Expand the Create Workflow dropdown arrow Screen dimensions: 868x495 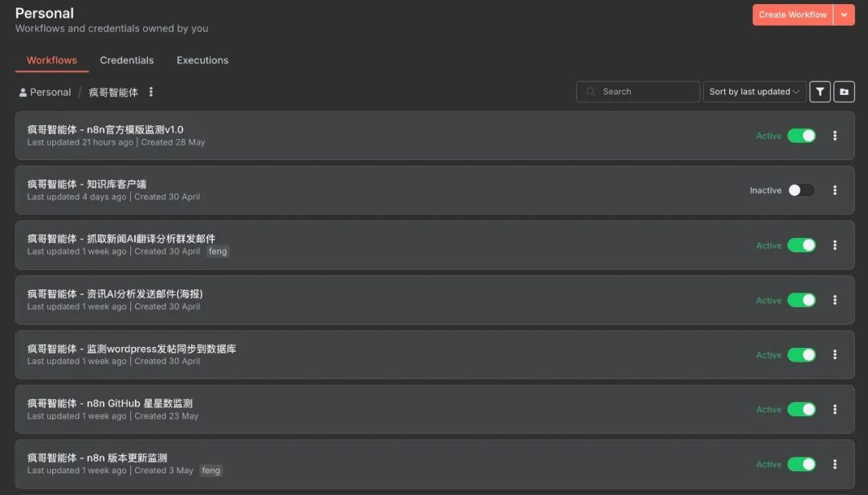point(844,15)
